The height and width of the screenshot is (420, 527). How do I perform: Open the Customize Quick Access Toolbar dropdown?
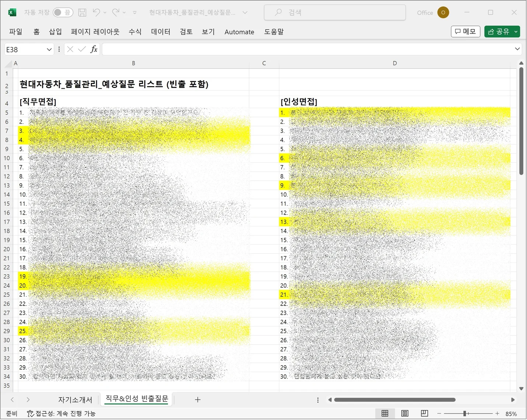tap(135, 13)
